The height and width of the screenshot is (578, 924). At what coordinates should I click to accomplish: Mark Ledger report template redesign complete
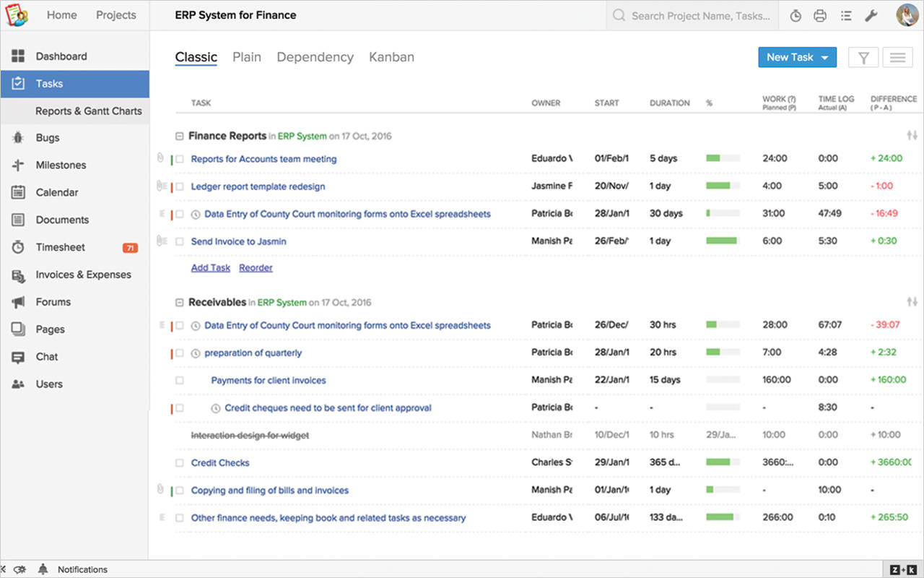[x=180, y=187]
